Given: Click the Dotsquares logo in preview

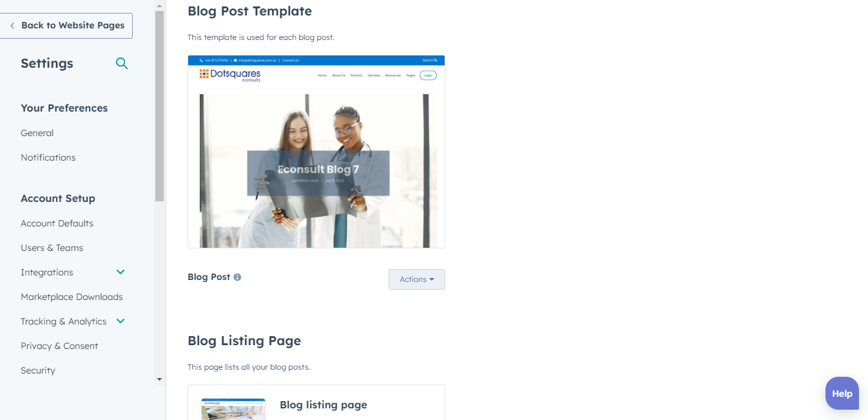Looking at the screenshot, I should click(x=230, y=75).
